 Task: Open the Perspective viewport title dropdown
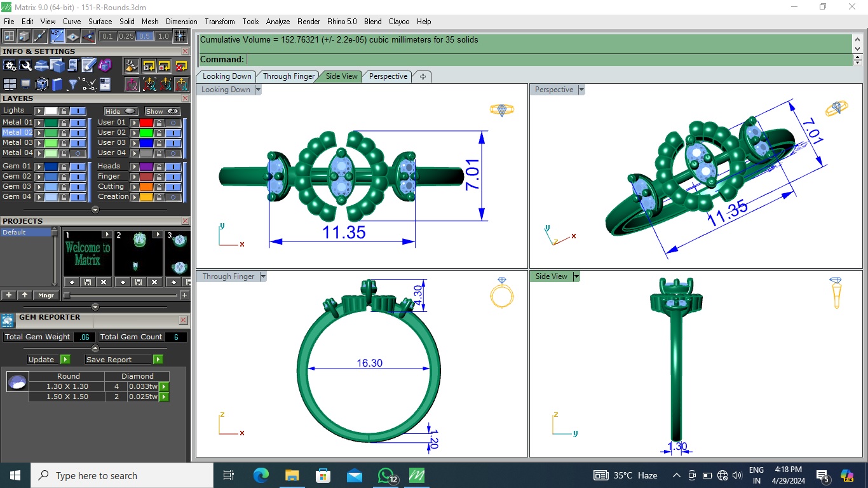(x=581, y=90)
